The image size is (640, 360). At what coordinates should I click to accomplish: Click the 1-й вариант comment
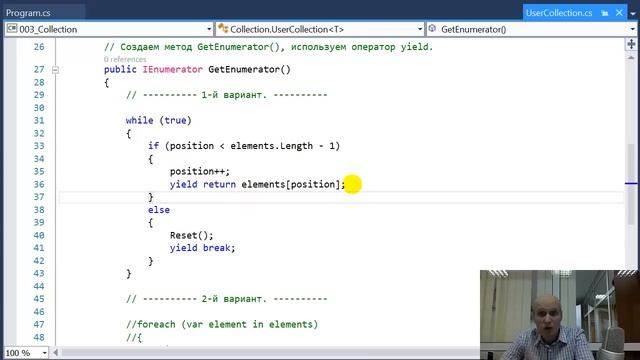click(x=227, y=95)
